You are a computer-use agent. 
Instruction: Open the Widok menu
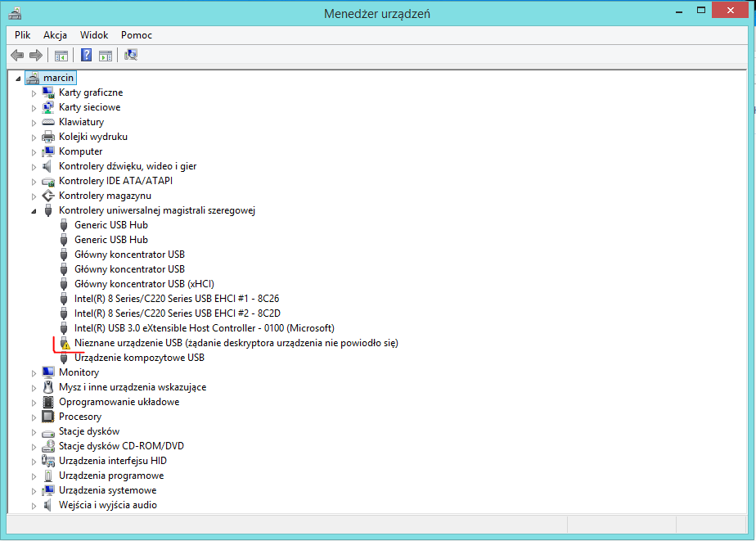point(94,34)
